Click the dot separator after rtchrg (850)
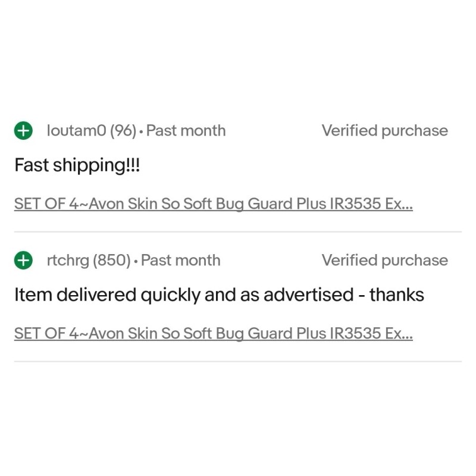 tap(136, 261)
